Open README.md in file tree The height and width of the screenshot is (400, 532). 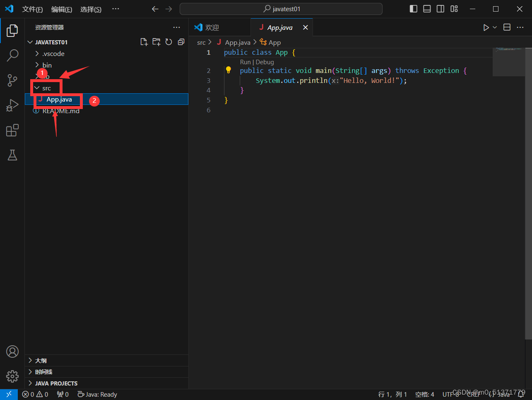point(106,111)
